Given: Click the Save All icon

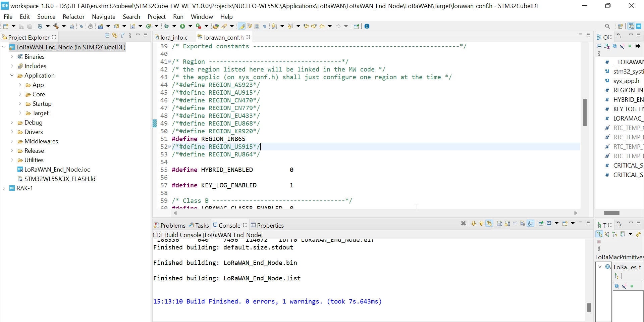Looking at the screenshot, I should pyautogui.click(x=30, y=26).
